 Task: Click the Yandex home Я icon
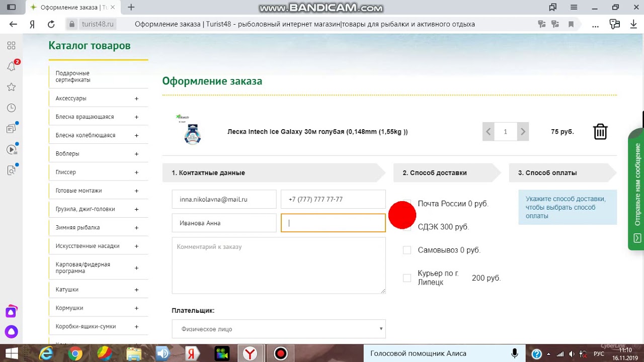[32, 24]
